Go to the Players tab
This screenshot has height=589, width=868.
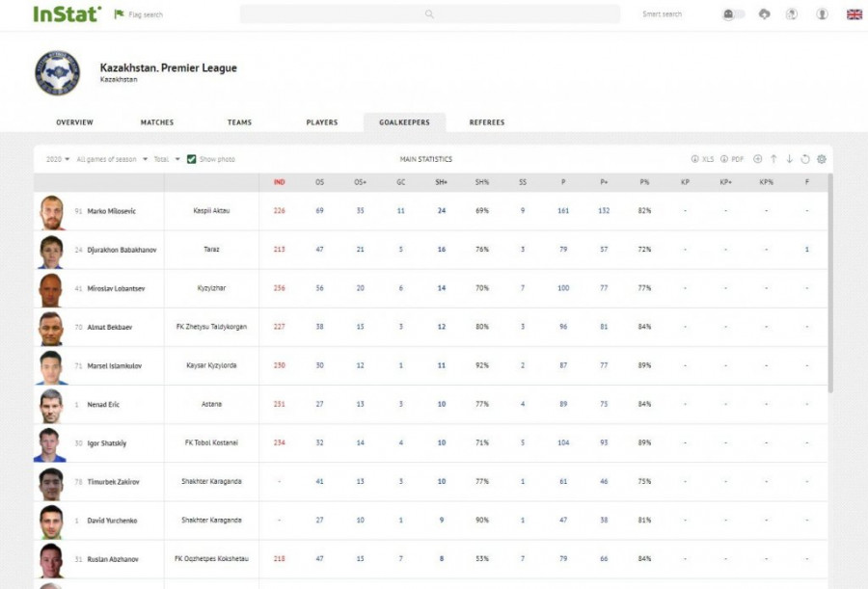pos(322,122)
